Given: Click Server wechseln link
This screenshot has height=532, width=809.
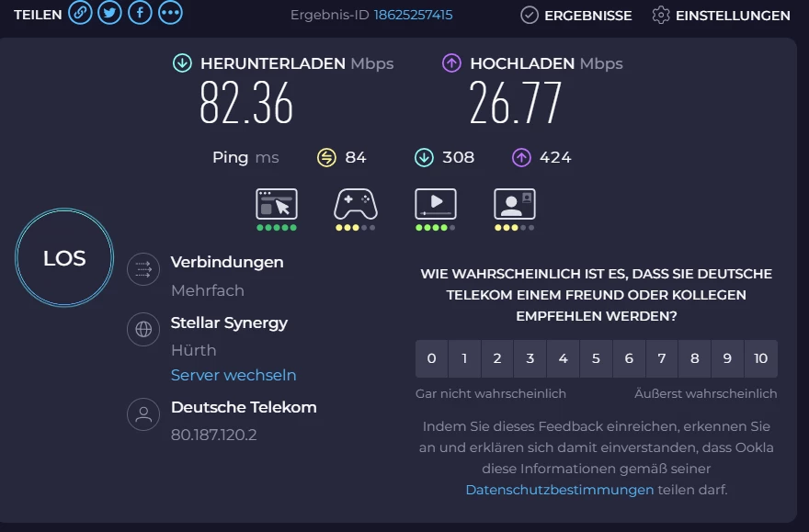Looking at the screenshot, I should tap(234, 375).
